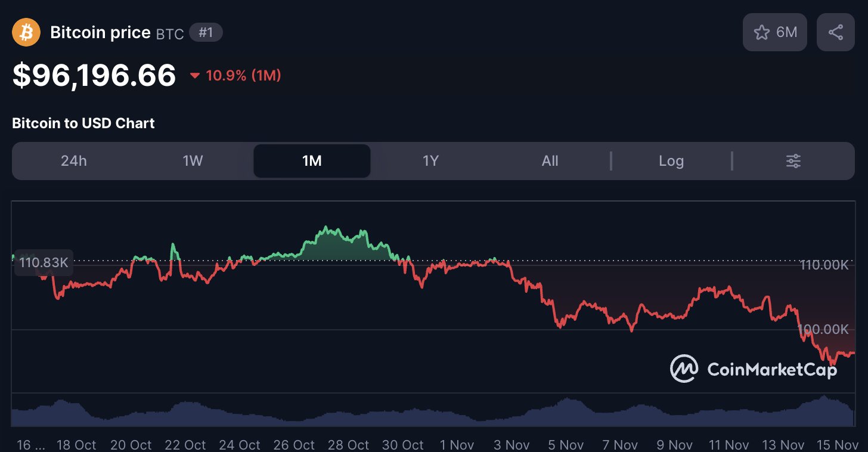
Task: Click the CoinMarketCap watermark logo
Action: pos(754,369)
